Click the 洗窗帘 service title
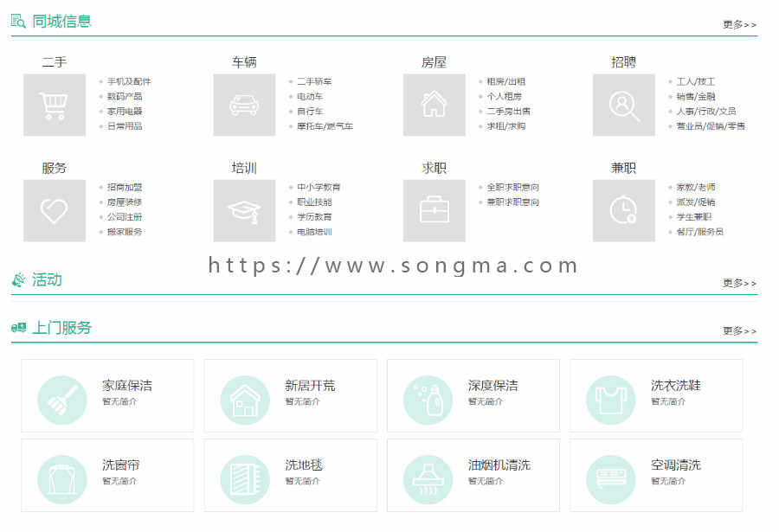The height and width of the screenshot is (532, 779). click(120, 465)
